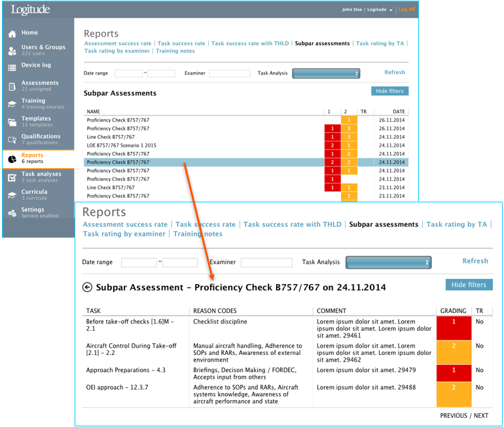Click the Assessments clipboard icon
Image resolution: width=504 pixels, height=427 pixels.
pyautogui.click(x=12, y=86)
